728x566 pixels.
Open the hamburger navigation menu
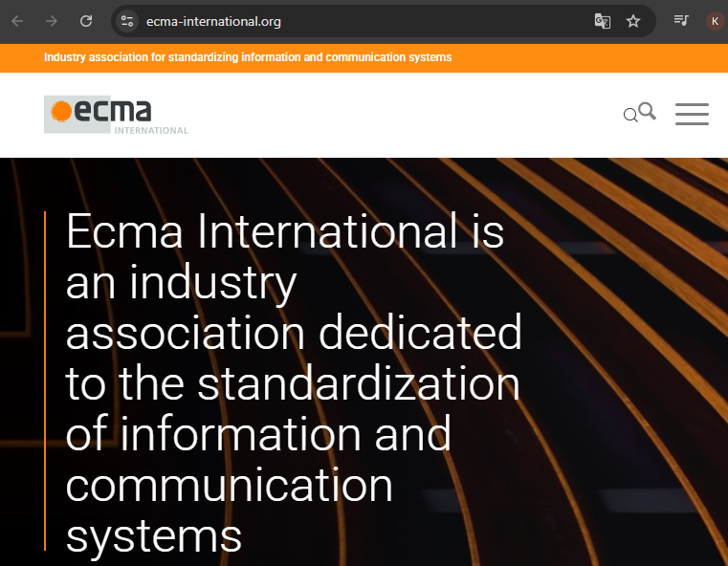(x=692, y=114)
